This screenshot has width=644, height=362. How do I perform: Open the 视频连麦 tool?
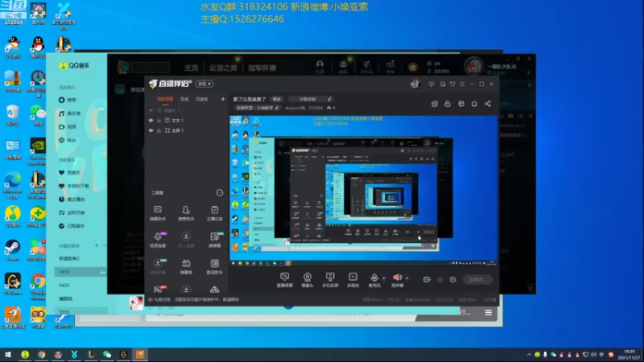[158, 240]
